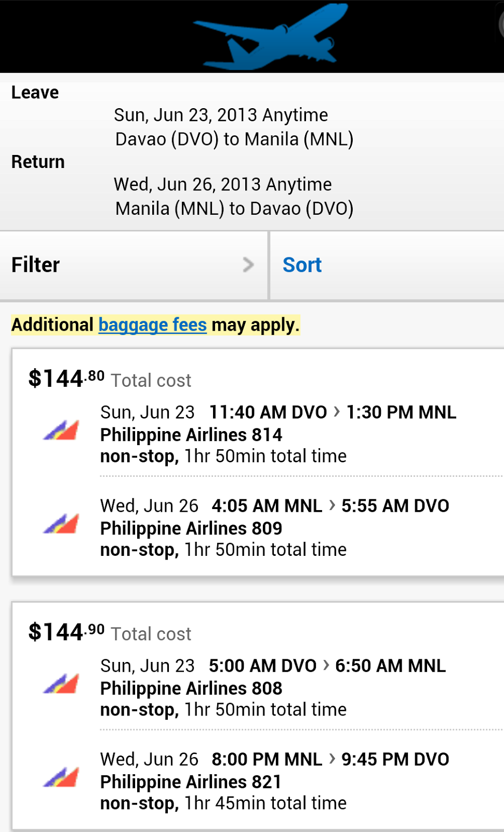Tap the Philippine Airlines 814 flight name
Screen dimensions: 504x832
tap(191, 435)
